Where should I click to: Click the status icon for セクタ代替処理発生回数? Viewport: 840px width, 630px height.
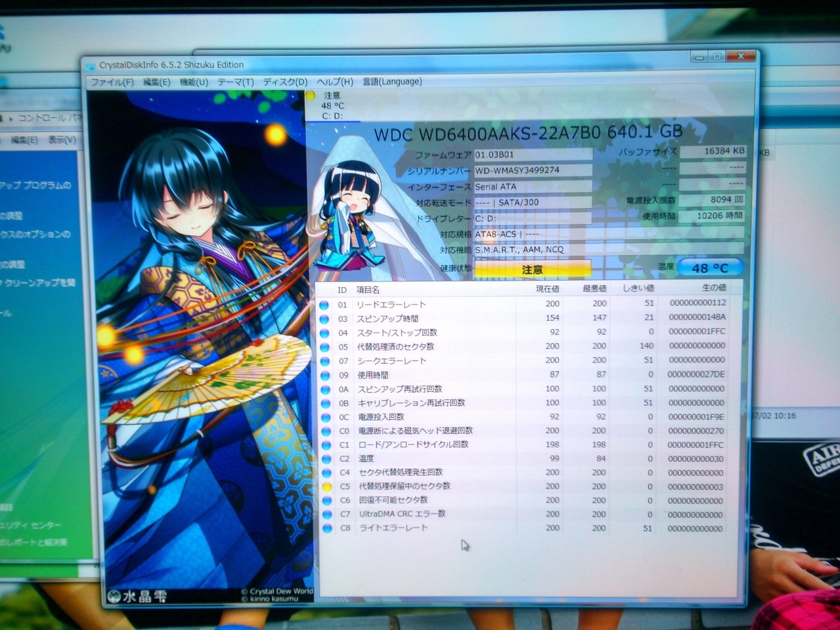click(x=325, y=472)
